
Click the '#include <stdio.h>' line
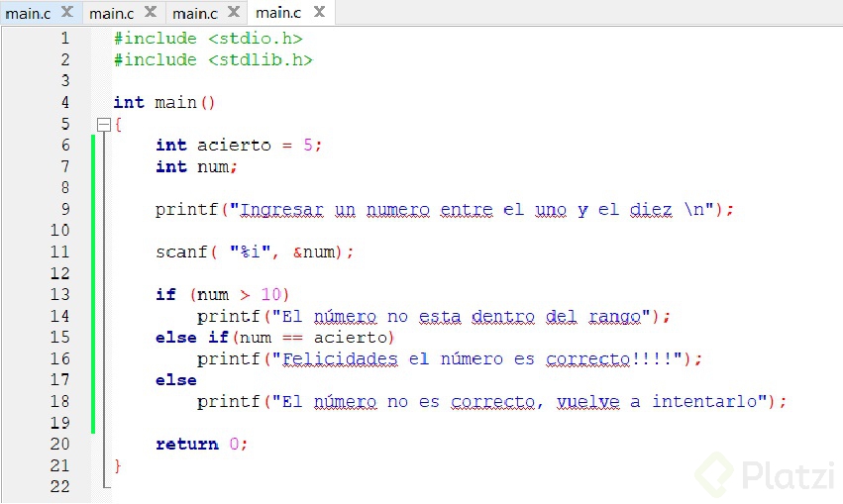pyautogui.click(x=208, y=39)
